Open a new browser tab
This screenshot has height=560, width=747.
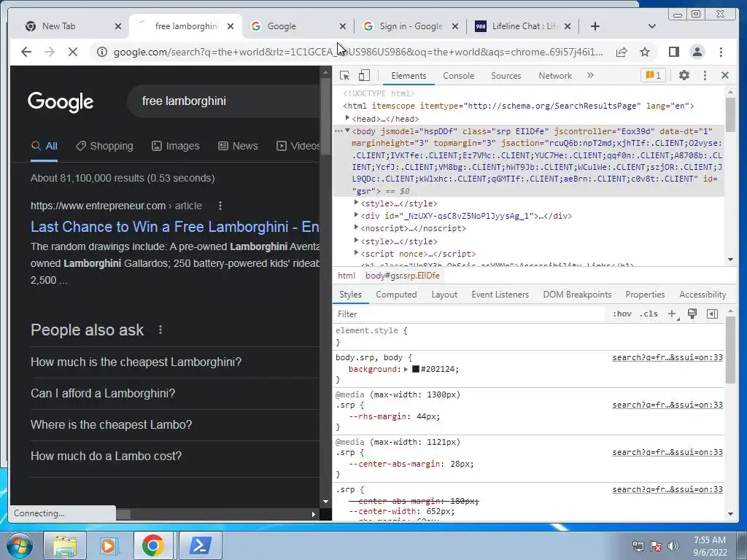coord(595,26)
